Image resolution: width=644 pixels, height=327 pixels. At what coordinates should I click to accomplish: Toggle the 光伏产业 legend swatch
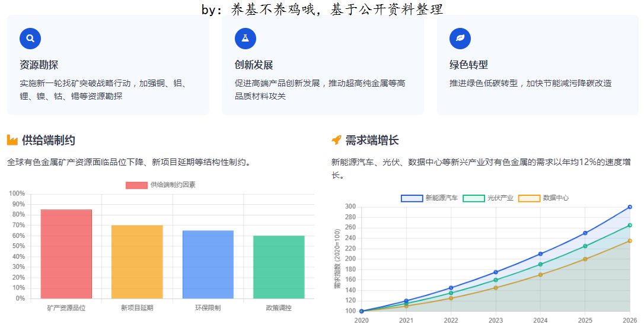[x=474, y=198]
